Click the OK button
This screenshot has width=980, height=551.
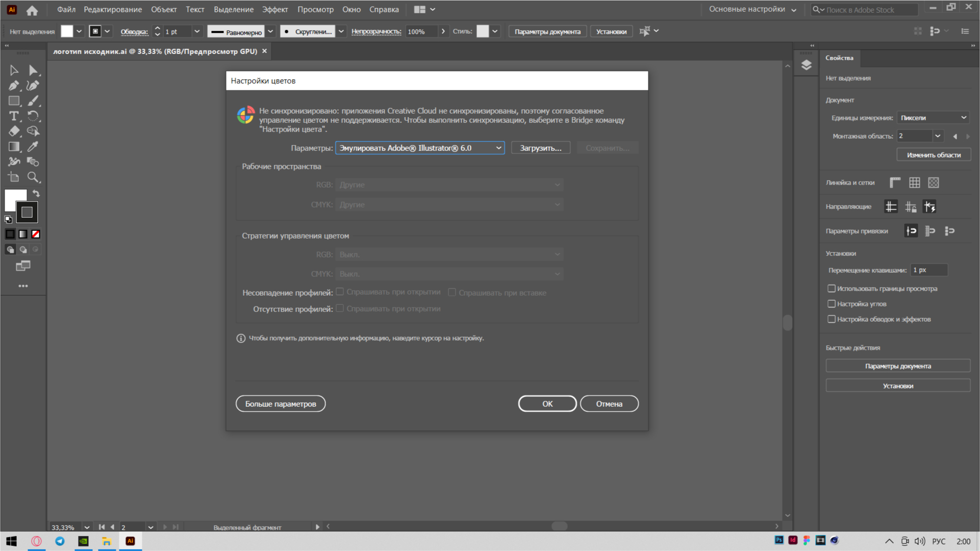tap(547, 404)
